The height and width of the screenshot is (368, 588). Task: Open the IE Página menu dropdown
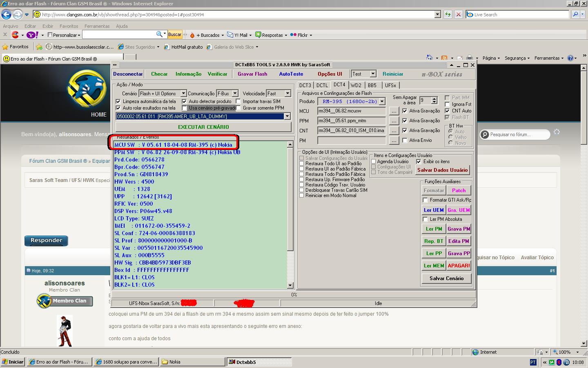491,58
